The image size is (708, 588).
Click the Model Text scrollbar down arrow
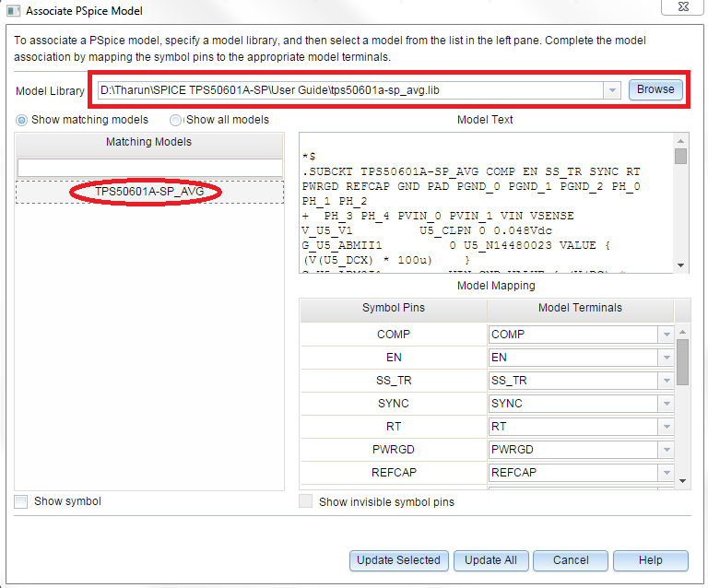click(x=681, y=266)
